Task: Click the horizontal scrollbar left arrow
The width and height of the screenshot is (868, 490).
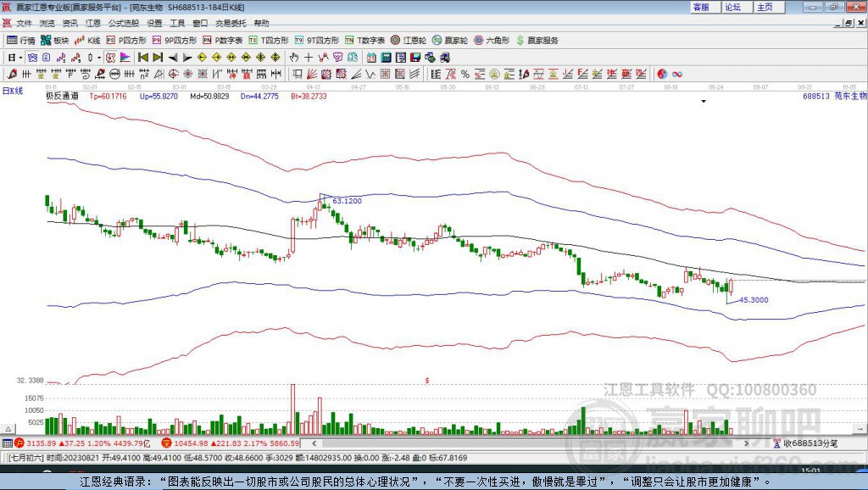Action: (x=314, y=443)
